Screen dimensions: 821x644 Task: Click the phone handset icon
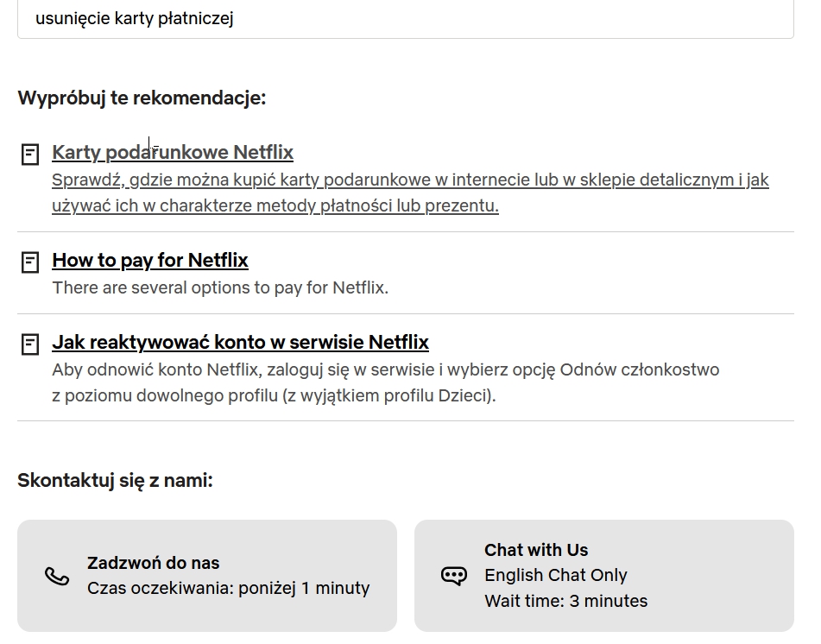click(x=57, y=576)
